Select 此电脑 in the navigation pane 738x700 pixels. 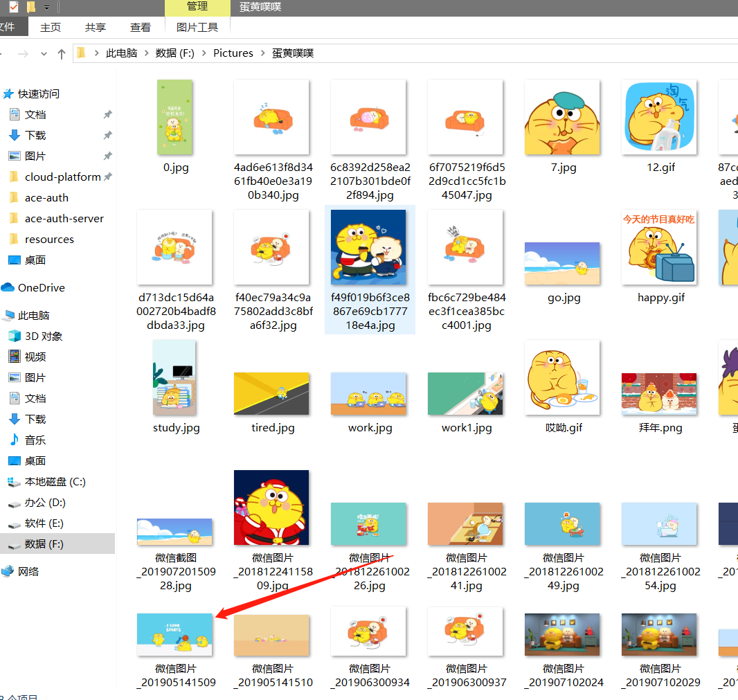[33, 316]
